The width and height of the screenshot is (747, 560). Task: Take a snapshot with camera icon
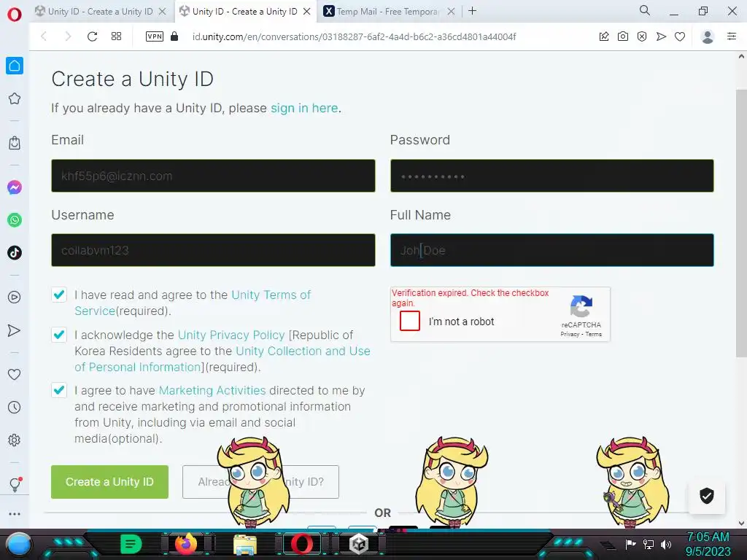click(623, 36)
